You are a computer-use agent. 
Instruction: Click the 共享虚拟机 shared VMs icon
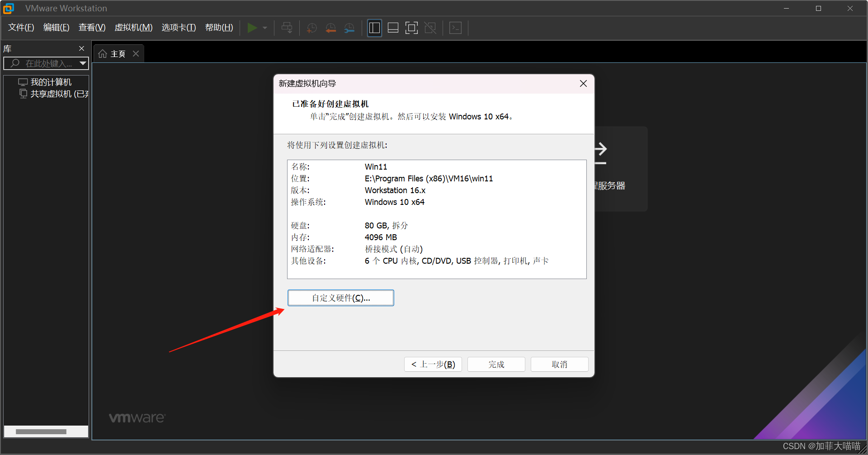pos(23,94)
